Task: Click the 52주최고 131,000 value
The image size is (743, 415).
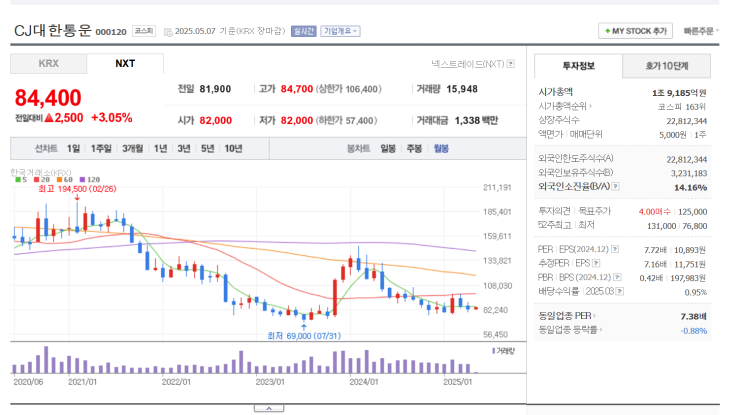Action: click(x=661, y=226)
